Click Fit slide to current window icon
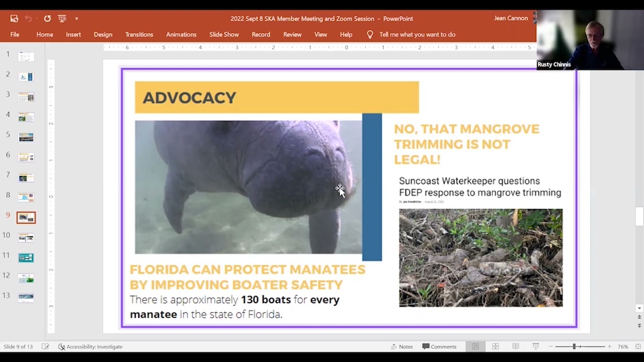This screenshot has width=644, height=362. click(x=638, y=346)
